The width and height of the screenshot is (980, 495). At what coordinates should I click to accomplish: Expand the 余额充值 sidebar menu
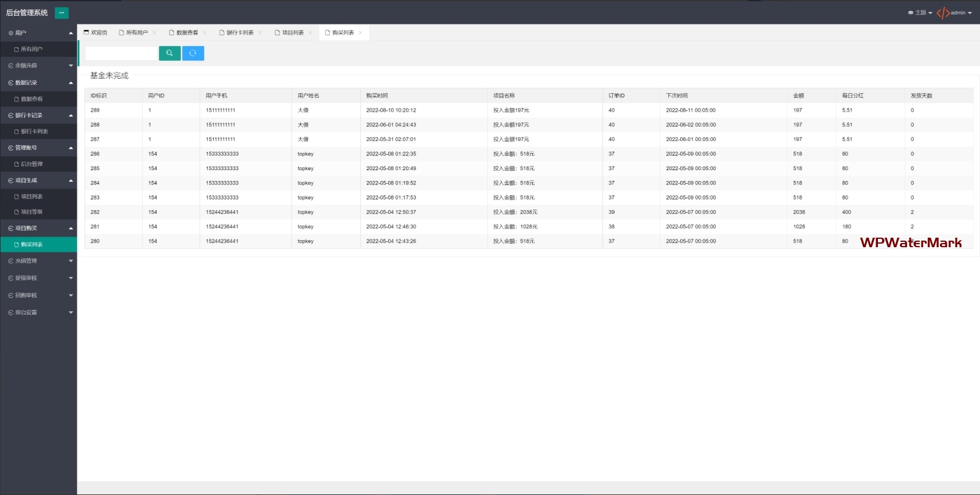pos(38,66)
